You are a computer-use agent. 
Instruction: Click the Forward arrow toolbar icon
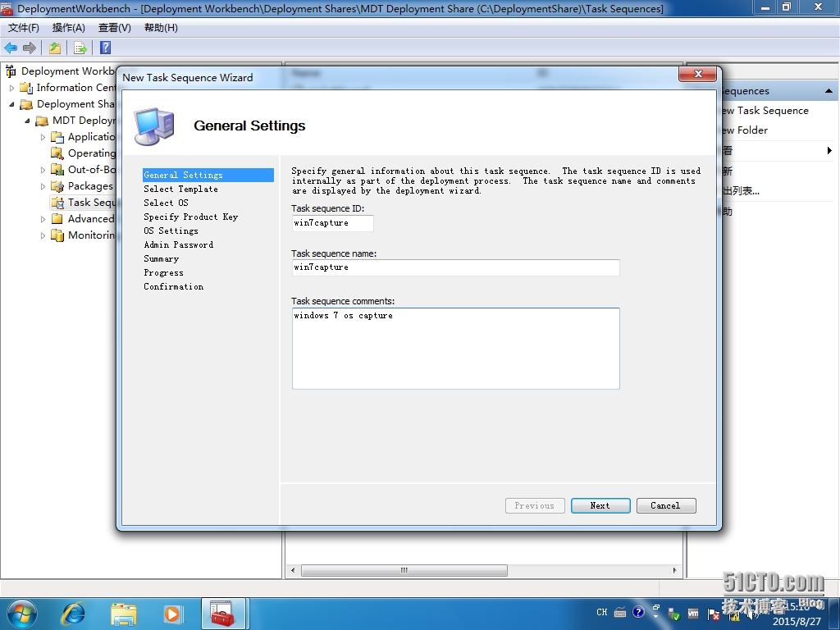click(30, 48)
